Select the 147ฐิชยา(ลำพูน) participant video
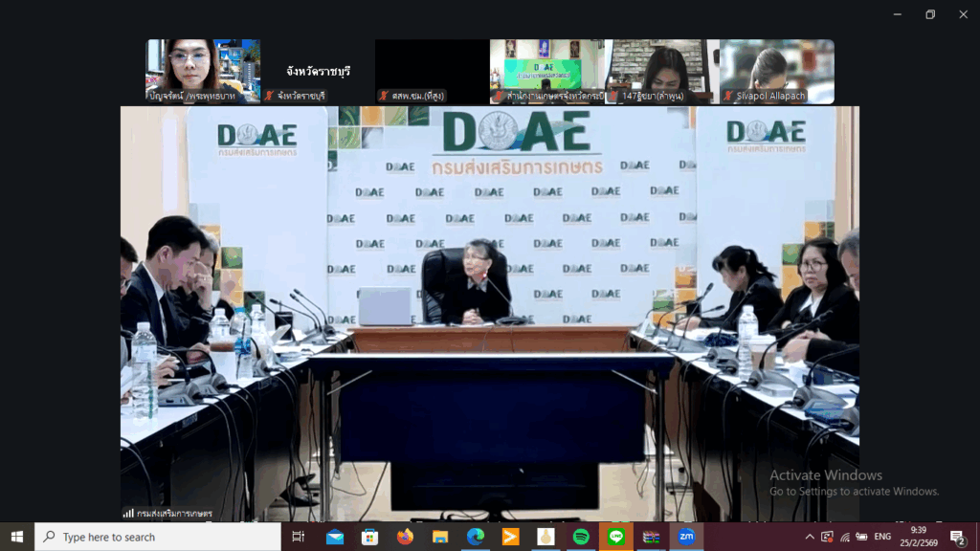This screenshot has width=980, height=551. tap(661, 71)
